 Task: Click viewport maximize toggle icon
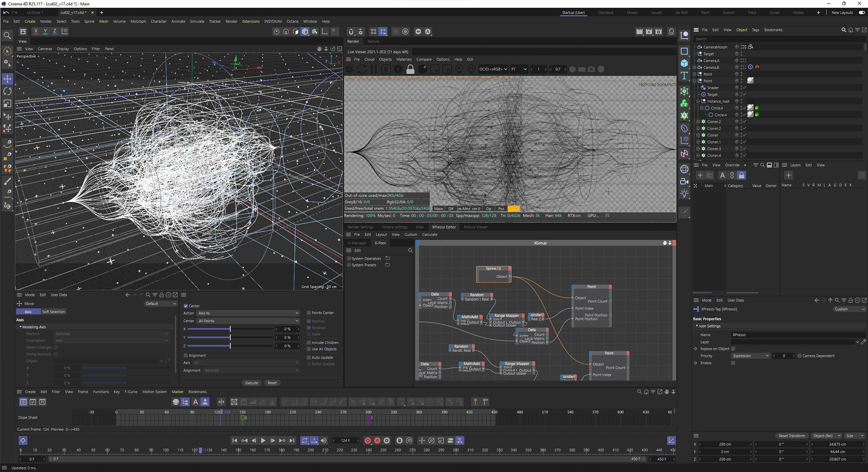coord(340,49)
